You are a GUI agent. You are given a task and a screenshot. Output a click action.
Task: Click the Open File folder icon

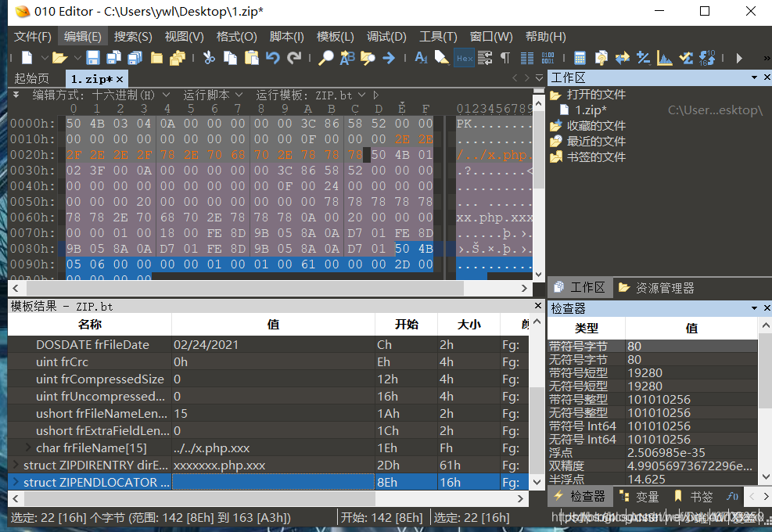point(59,58)
